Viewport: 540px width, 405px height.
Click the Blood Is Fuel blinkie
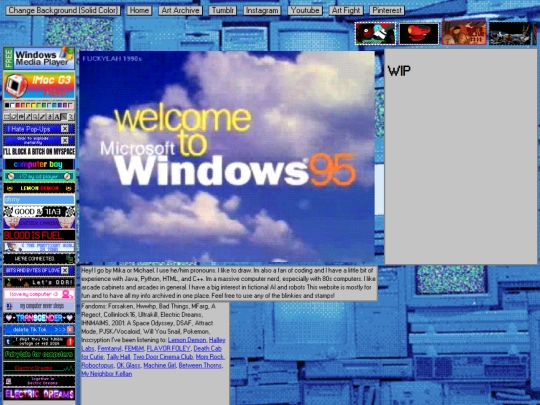tap(39, 235)
